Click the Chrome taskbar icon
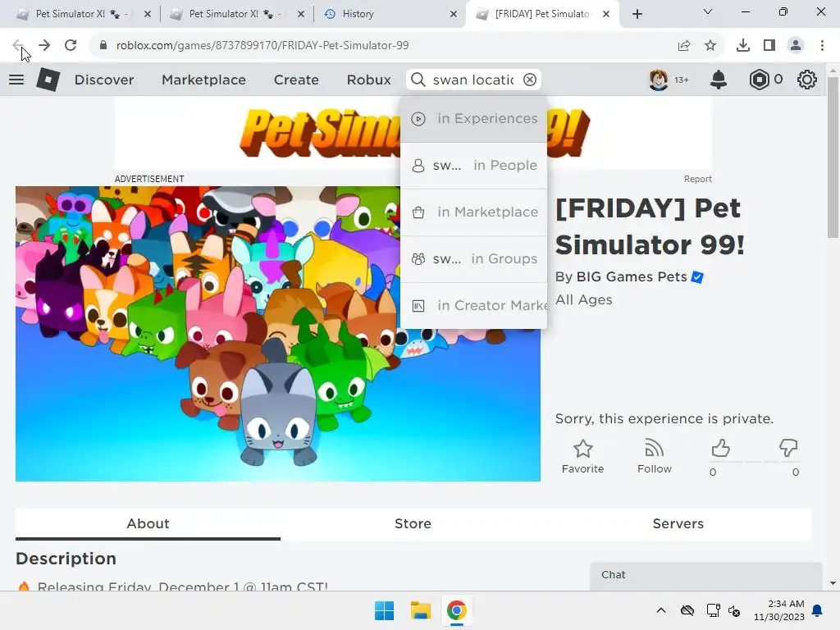Viewport: 840px width, 630px height. (456, 610)
